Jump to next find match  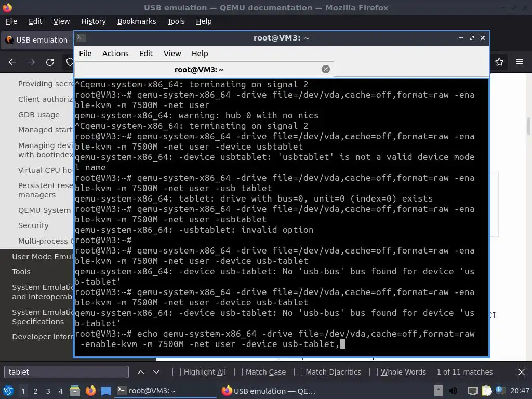click(156, 372)
